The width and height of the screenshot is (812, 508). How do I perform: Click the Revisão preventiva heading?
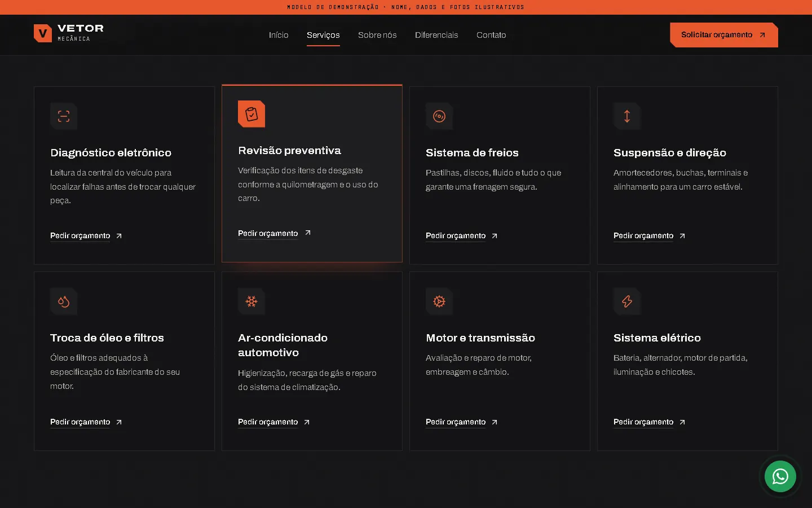point(290,151)
